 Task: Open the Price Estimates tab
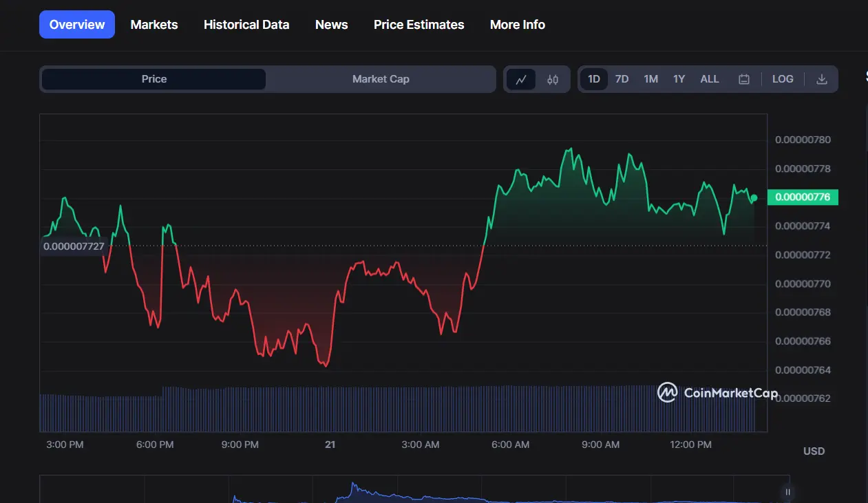tap(419, 24)
